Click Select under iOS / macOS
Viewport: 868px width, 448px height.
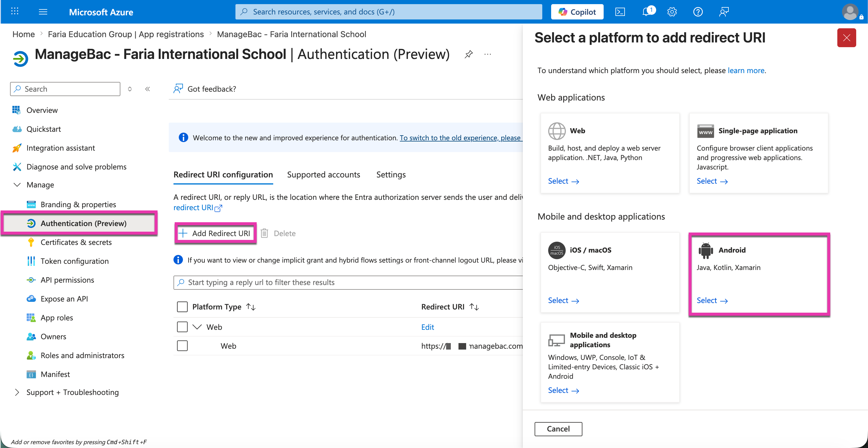coord(564,300)
